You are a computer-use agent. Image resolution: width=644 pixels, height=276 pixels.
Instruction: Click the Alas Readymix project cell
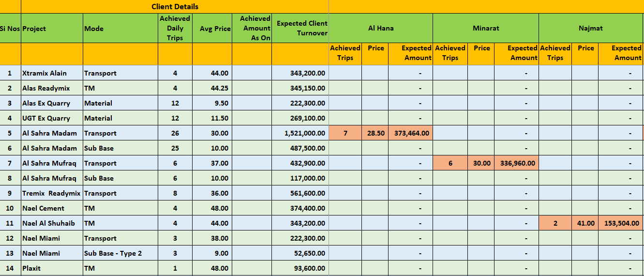point(52,88)
